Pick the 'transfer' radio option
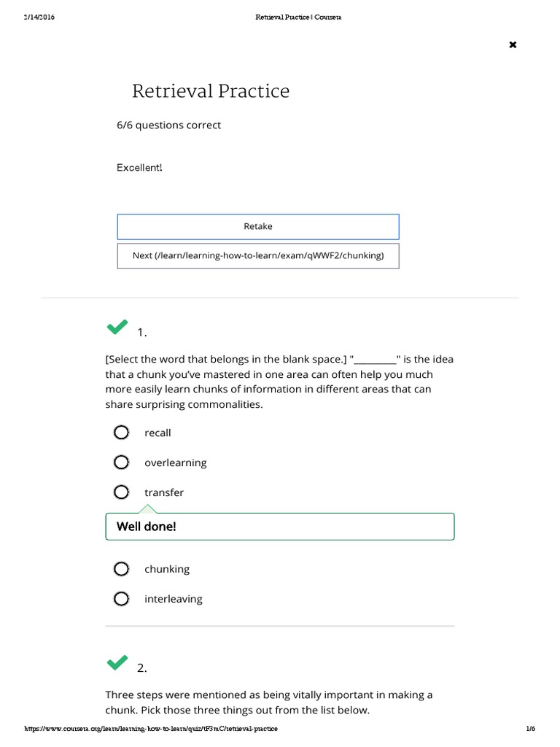Screen dimensions: 560x747 pyautogui.click(x=121, y=492)
